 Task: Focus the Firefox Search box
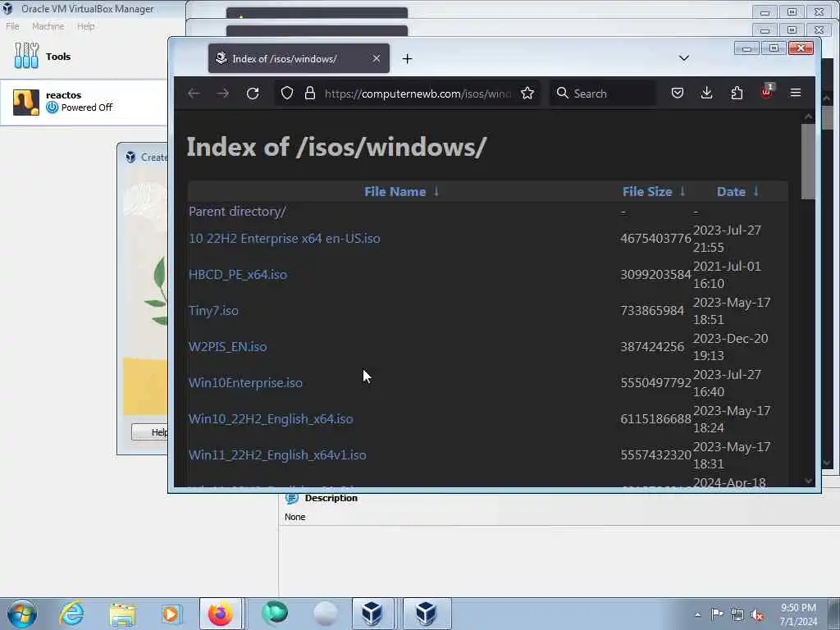[603, 94]
